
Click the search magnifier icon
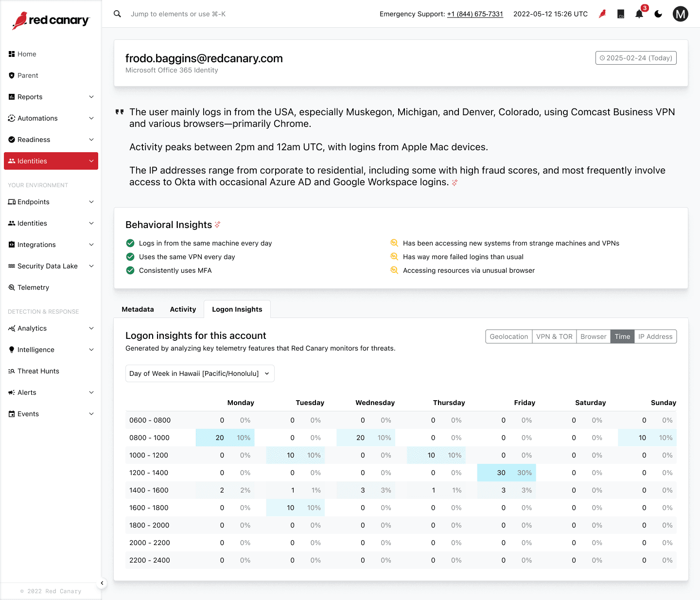(117, 14)
